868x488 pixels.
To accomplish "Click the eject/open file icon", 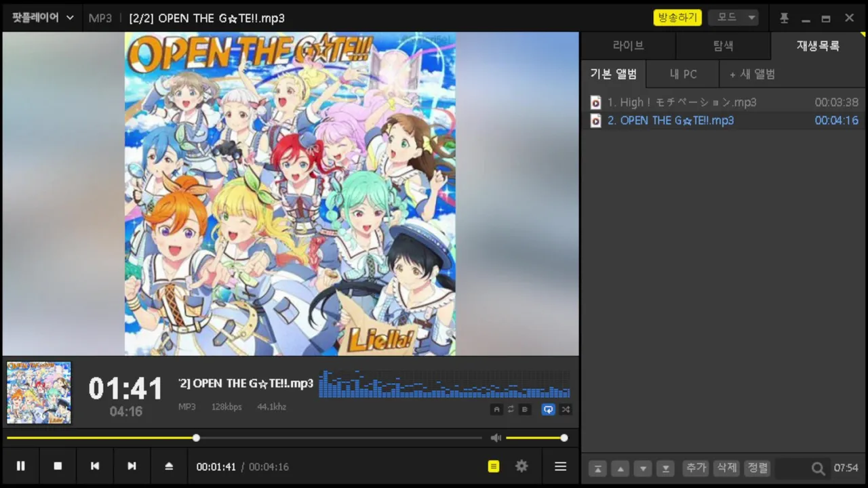I will (169, 466).
